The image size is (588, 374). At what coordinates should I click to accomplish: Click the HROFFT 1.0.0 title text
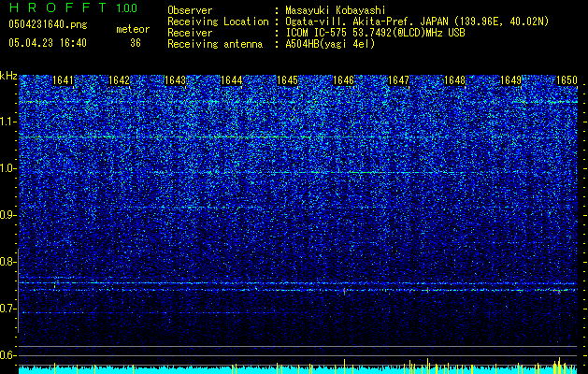tap(73, 7)
